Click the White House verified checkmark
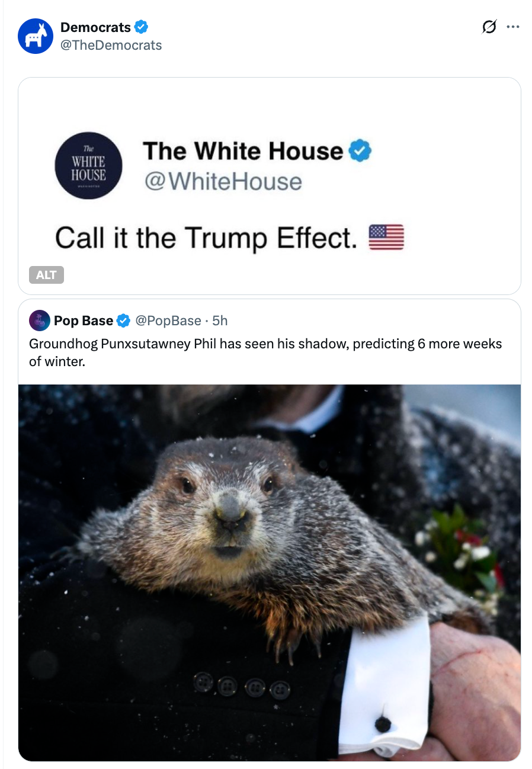532x769 pixels. [x=360, y=151]
